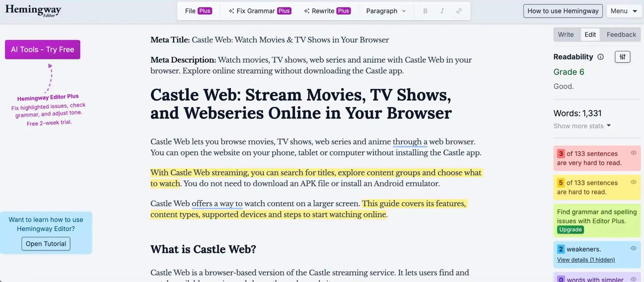Image resolution: width=644 pixels, height=282 pixels.
Task: Click AI Tools - Try Free button
Action: pos(42,49)
